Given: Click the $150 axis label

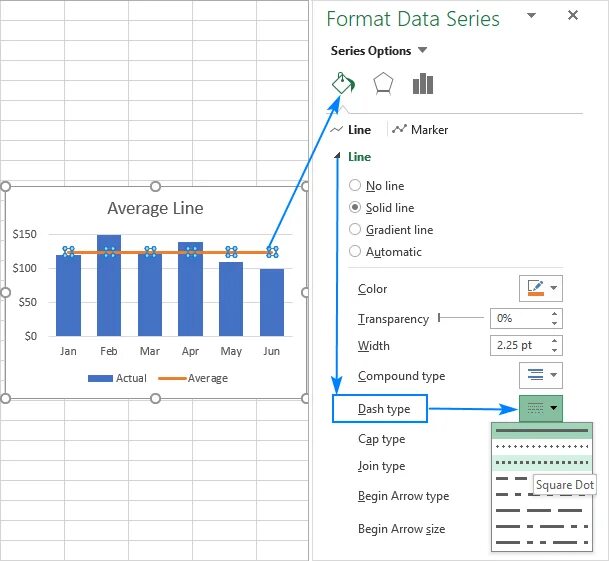Looking at the screenshot, I should pyautogui.click(x=24, y=234).
